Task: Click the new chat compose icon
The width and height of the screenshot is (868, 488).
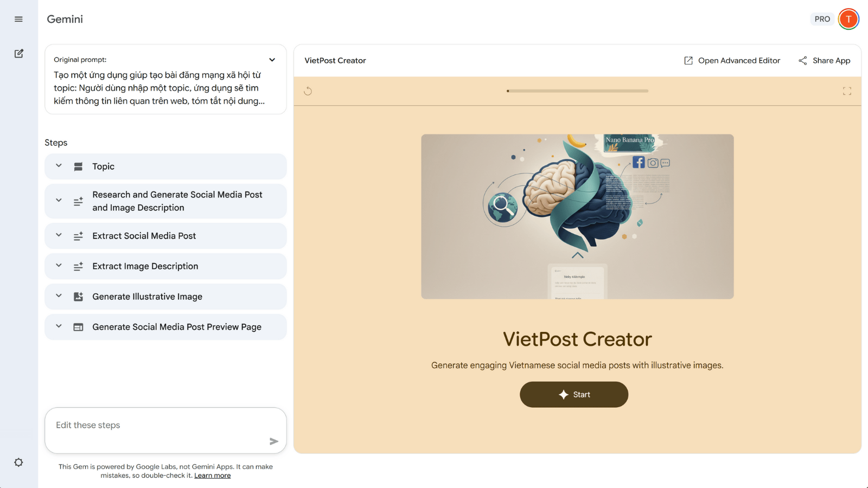Action: pos(18,54)
